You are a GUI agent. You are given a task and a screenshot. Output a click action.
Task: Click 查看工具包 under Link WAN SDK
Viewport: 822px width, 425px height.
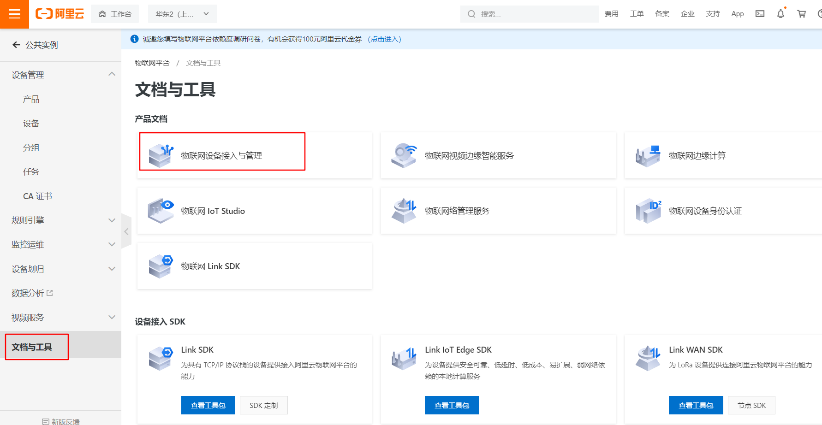(696, 405)
